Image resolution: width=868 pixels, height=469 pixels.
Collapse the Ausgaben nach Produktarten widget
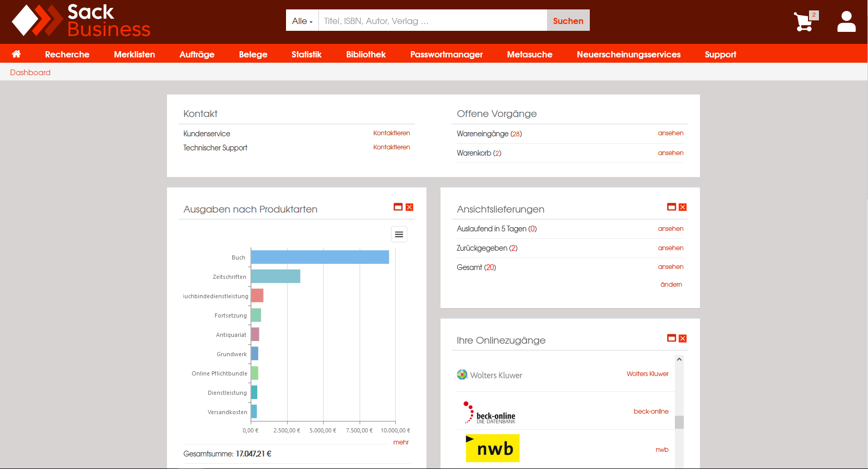coord(398,207)
